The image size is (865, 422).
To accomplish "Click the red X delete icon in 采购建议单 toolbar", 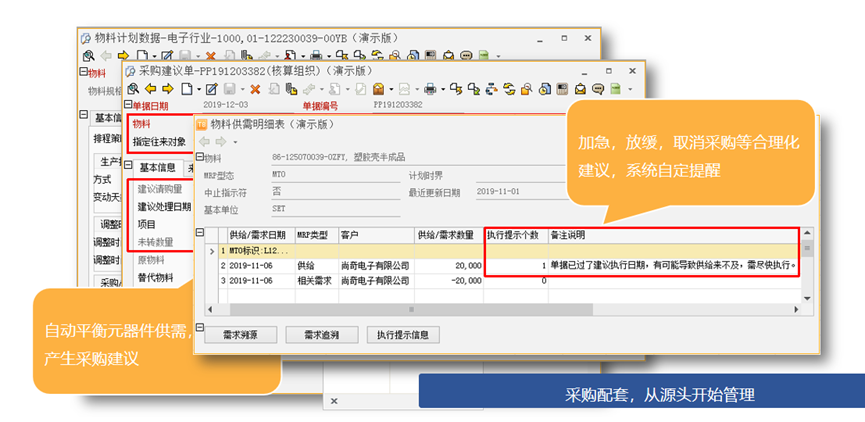I will click(255, 89).
